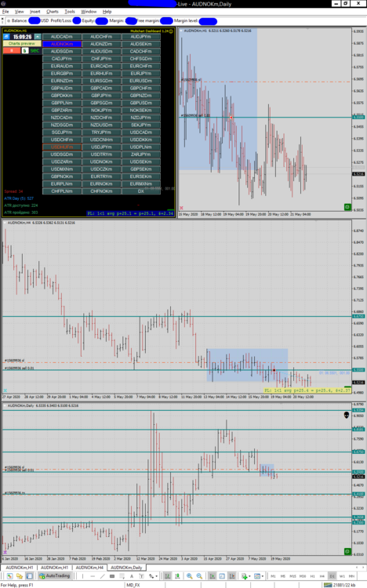Open the View menu
Viewport: 367px width, 588px height.
coord(19,12)
